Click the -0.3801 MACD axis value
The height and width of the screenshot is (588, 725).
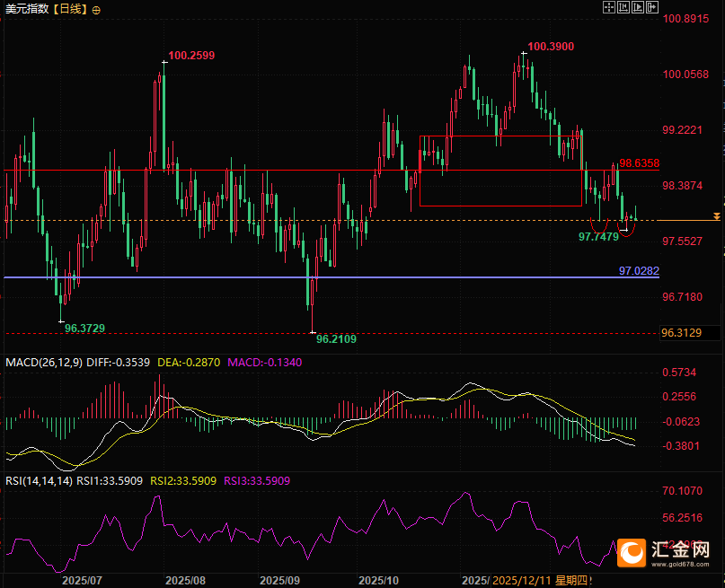pyautogui.click(x=681, y=446)
